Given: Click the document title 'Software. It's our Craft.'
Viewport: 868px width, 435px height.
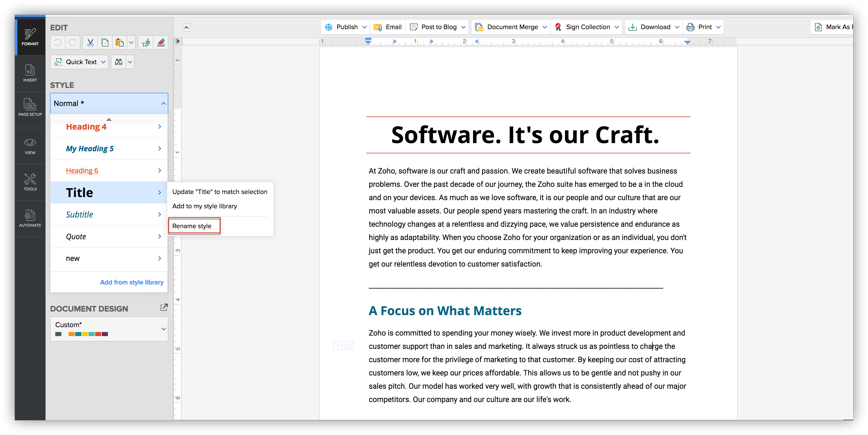Looking at the screenshot, I should tap(525, 135).
